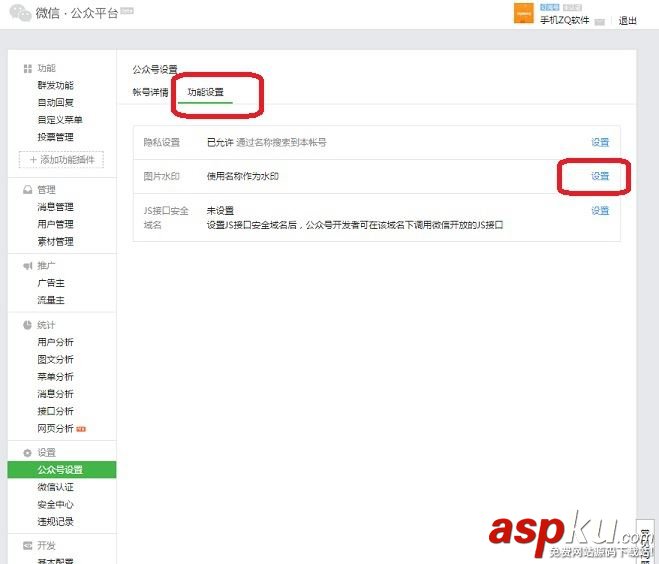Click the WeChat logo icon
The width and height of the screenshot is (659, 564).
[20, 13]
